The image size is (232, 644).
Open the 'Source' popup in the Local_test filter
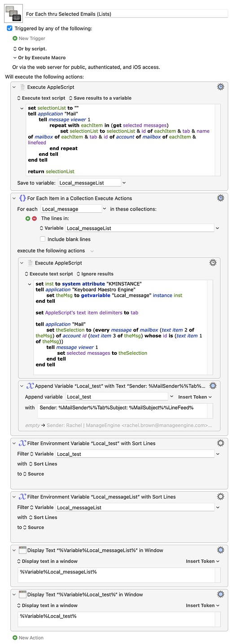tap(34, 474)
